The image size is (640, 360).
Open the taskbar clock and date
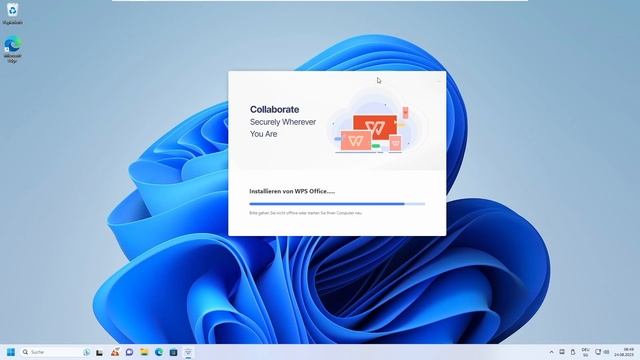[625, 352]
